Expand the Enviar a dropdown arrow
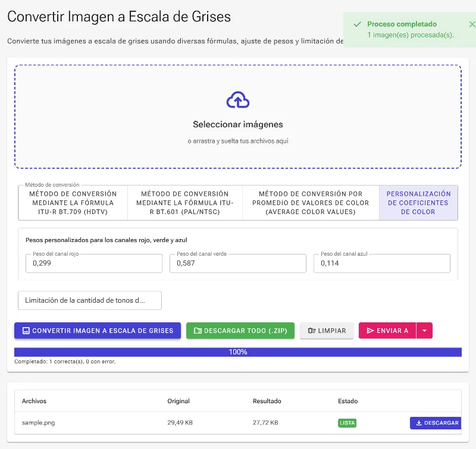This screenshot has width=476, height=449. pos(424,331)
